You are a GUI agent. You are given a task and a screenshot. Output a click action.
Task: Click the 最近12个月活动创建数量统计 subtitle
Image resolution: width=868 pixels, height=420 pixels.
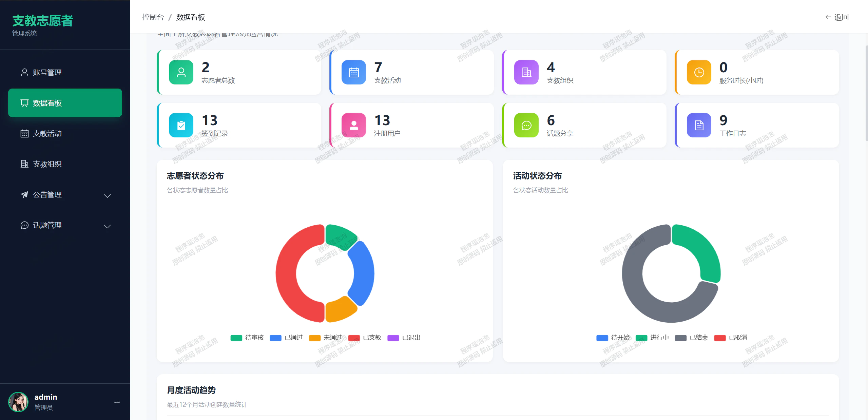tap(207, 404)
